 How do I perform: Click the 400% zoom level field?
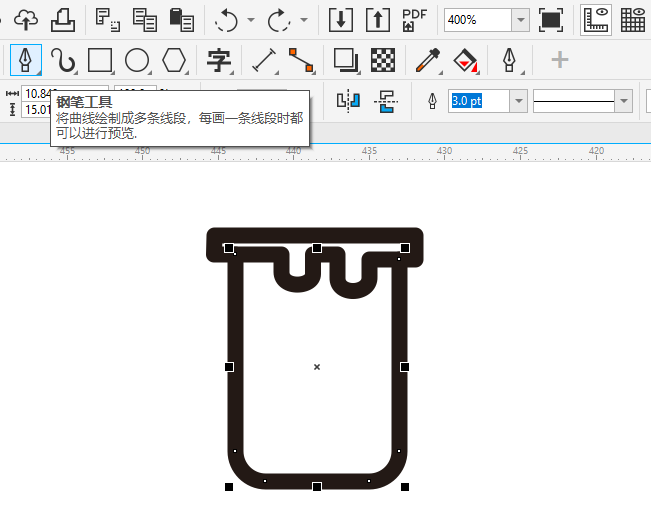coord(477,20)
